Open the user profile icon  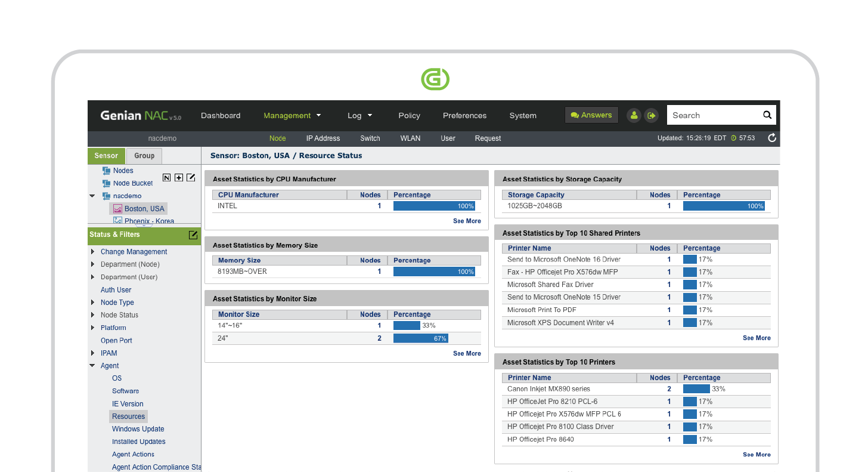(x=634, y=115)
